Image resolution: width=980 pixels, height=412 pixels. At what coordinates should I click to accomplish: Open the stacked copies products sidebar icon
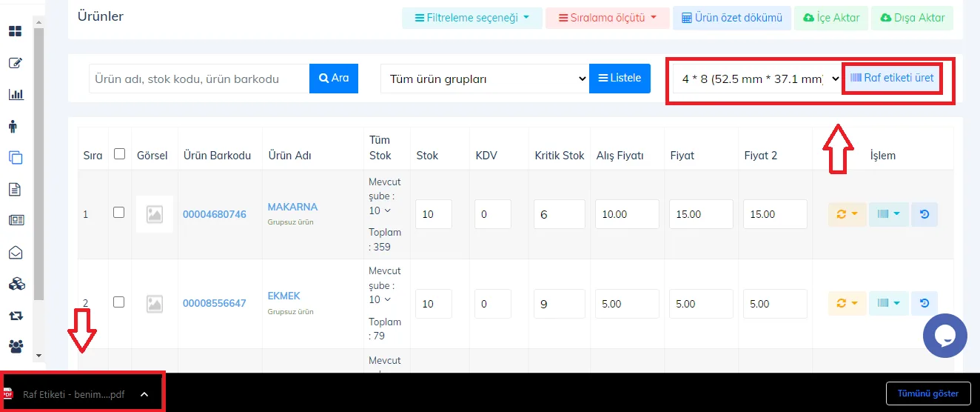[x=15, y=158]
